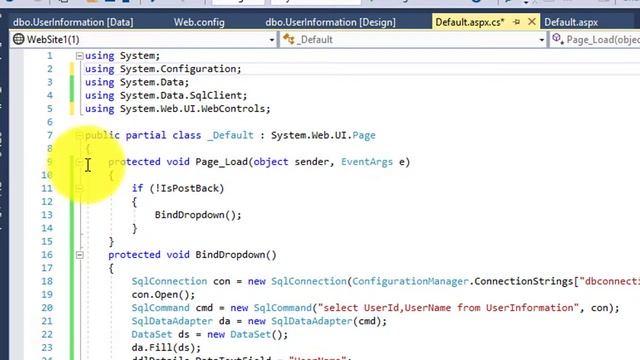Click 'System.Data.SqlClient' on line 4

tap(181, 95)
